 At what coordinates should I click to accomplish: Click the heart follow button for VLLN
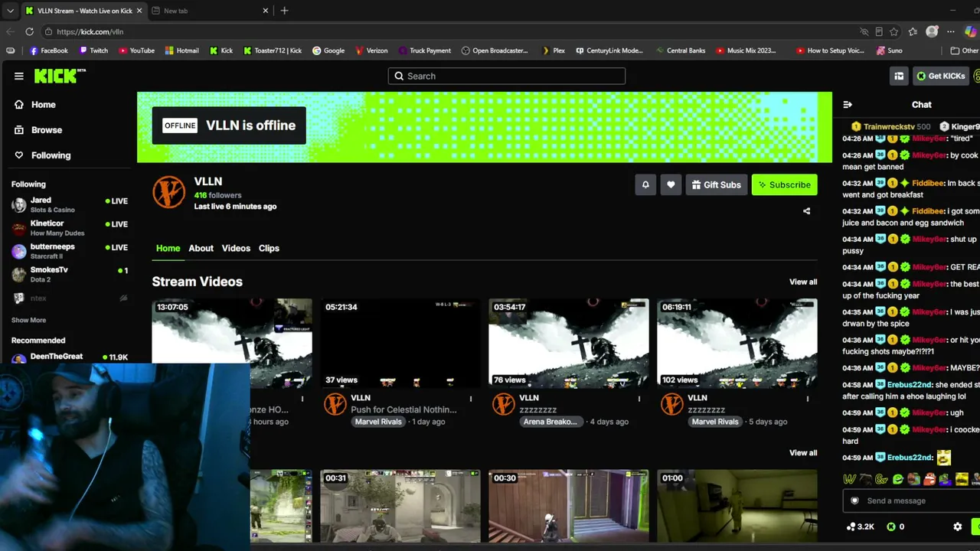click(671, 184)
